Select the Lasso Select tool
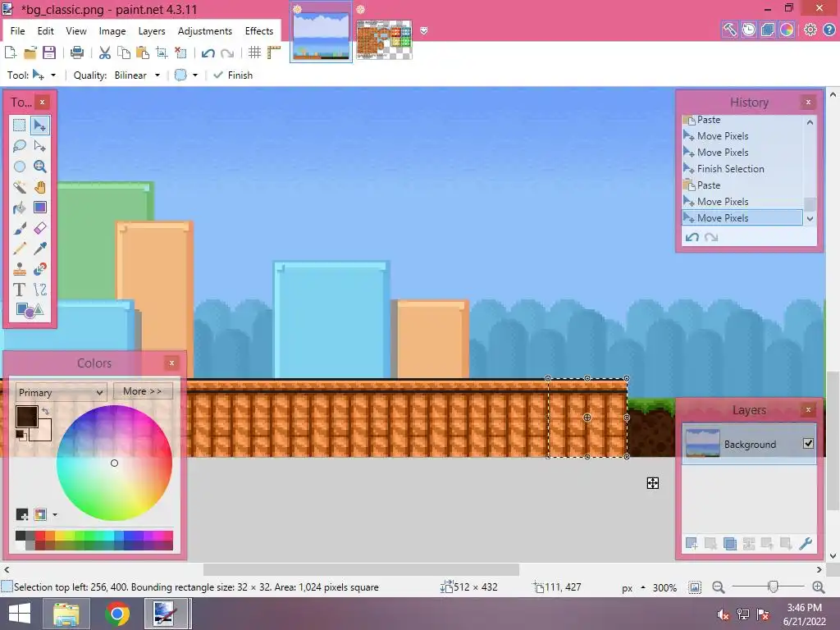 tap(20, 146)
